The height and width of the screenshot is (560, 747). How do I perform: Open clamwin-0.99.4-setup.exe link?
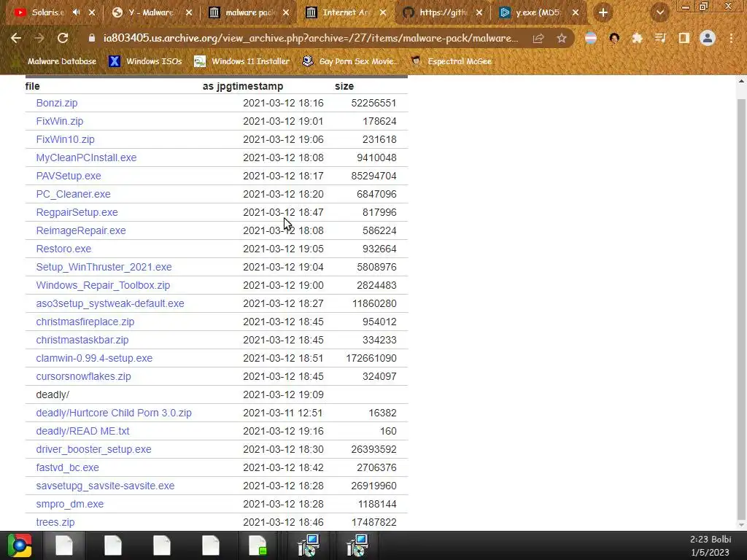click(x=94, y=358)
